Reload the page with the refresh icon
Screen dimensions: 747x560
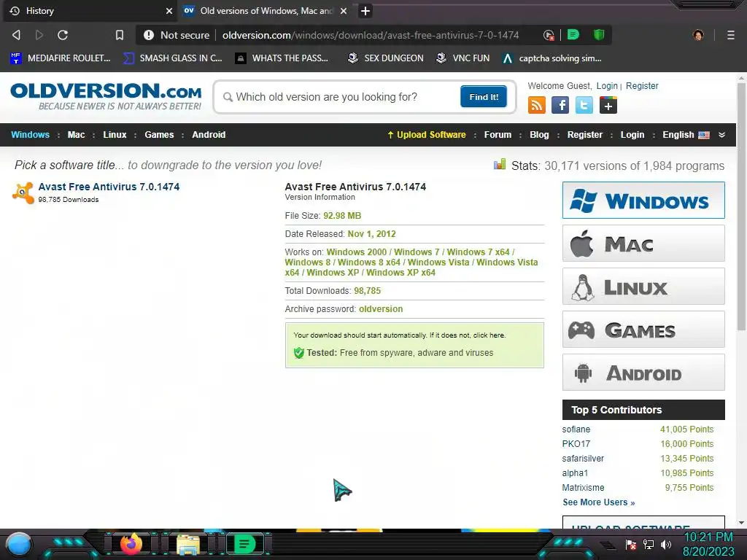[x=63, y=35]
